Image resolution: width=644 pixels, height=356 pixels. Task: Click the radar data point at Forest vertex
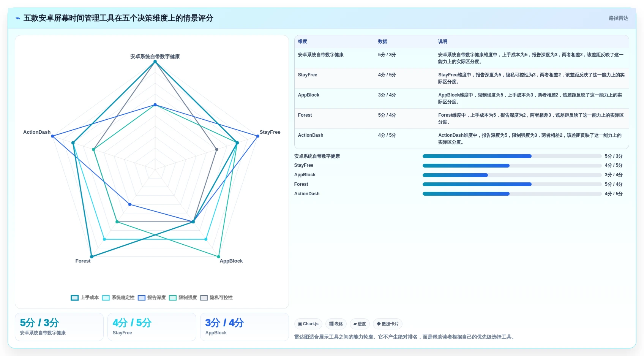click(92, 257)
